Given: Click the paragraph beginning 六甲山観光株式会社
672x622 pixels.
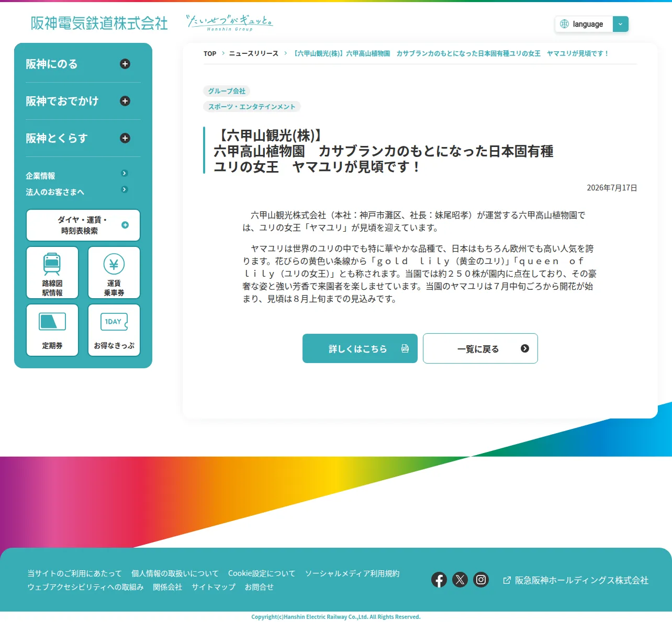Looking at the screenshot, I should coord(414,221).
